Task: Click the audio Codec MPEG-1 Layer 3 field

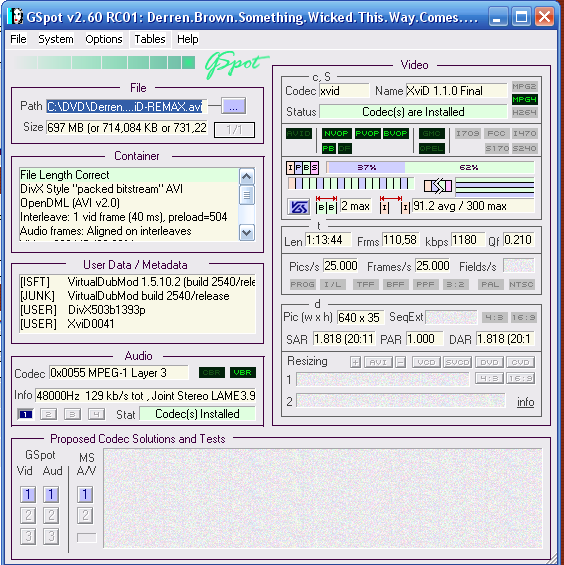Action: click(x=119, y=373)
